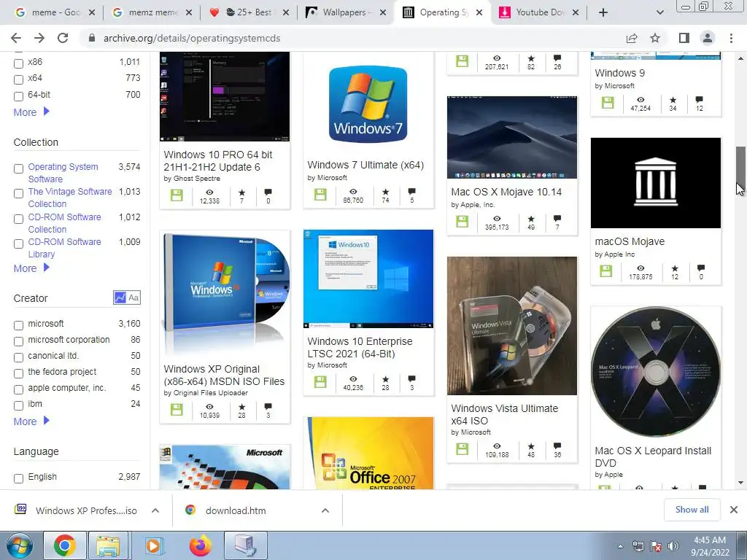Check the Operating System Software collection checkbox
The image size is (747, 560).
18,168
